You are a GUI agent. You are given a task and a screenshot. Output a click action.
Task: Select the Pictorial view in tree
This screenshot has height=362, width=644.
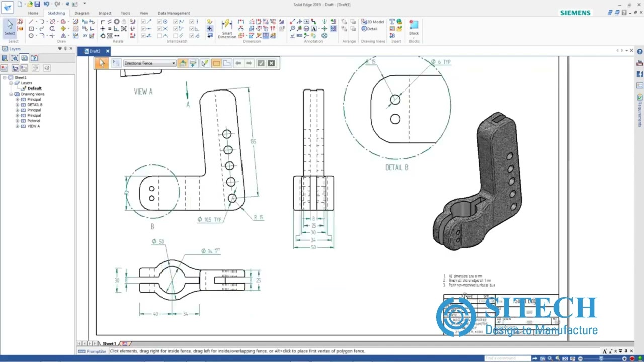(x=34, y=121)
